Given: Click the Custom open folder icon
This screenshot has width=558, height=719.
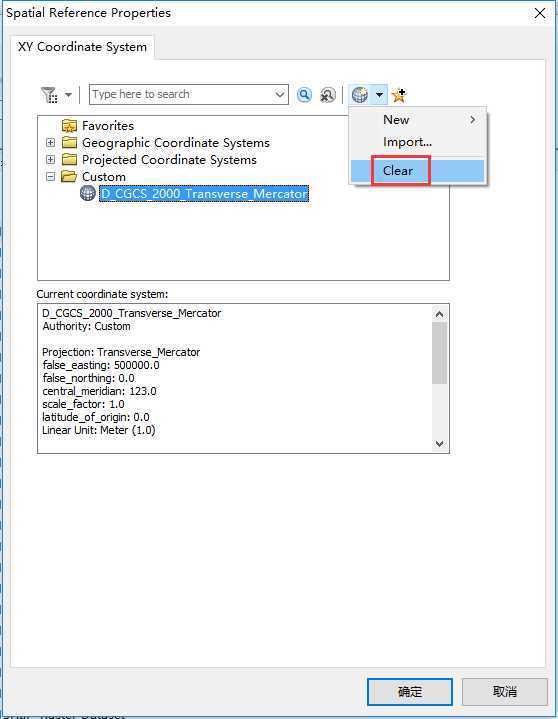Looking at the screenshot, I should (x=69, y=176).
